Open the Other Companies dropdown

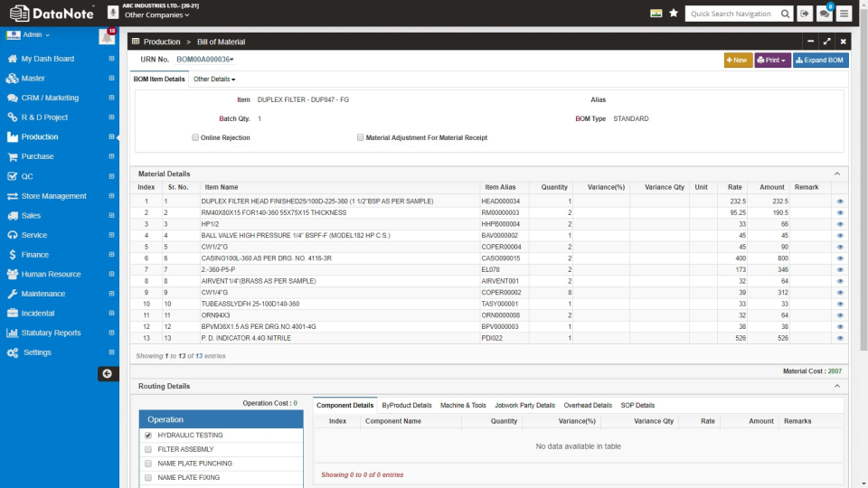pyautogui.click(x=156, y=15)
